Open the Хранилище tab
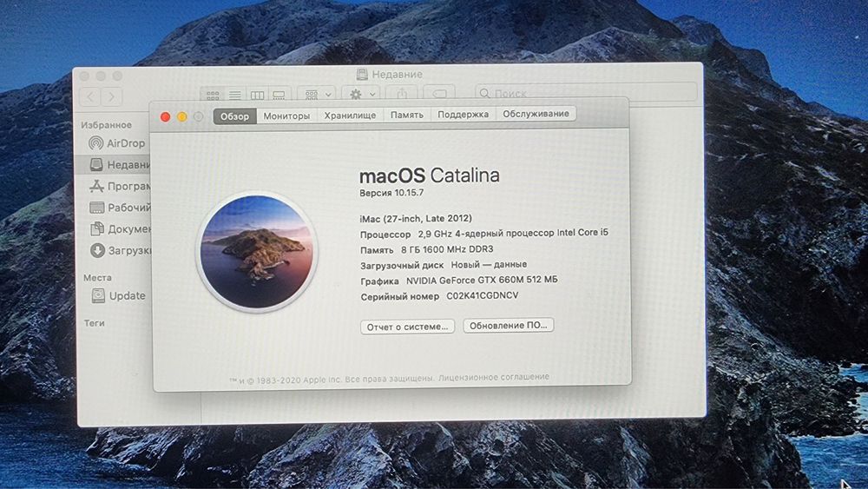The width and height of the screenshot is (868, 489). 350,116
